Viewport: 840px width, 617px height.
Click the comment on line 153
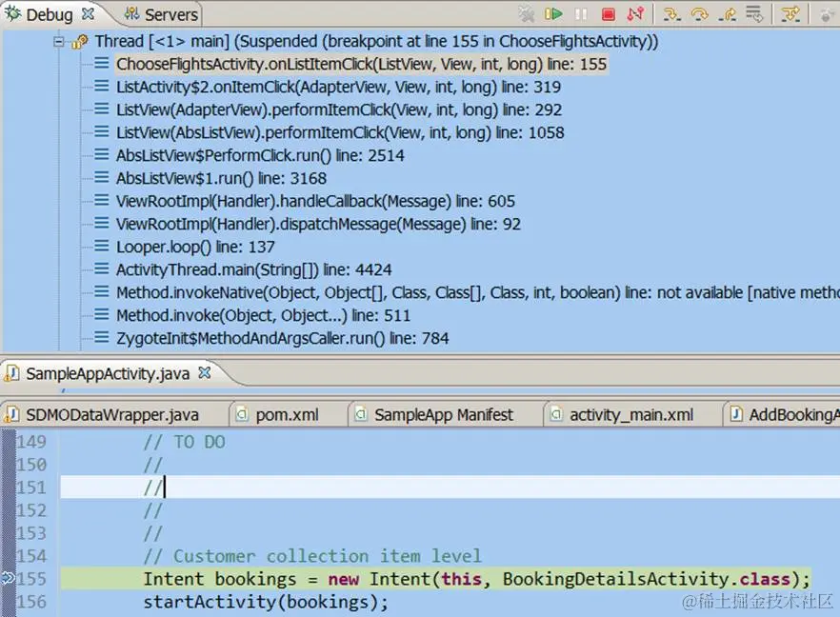pos(152,533)
